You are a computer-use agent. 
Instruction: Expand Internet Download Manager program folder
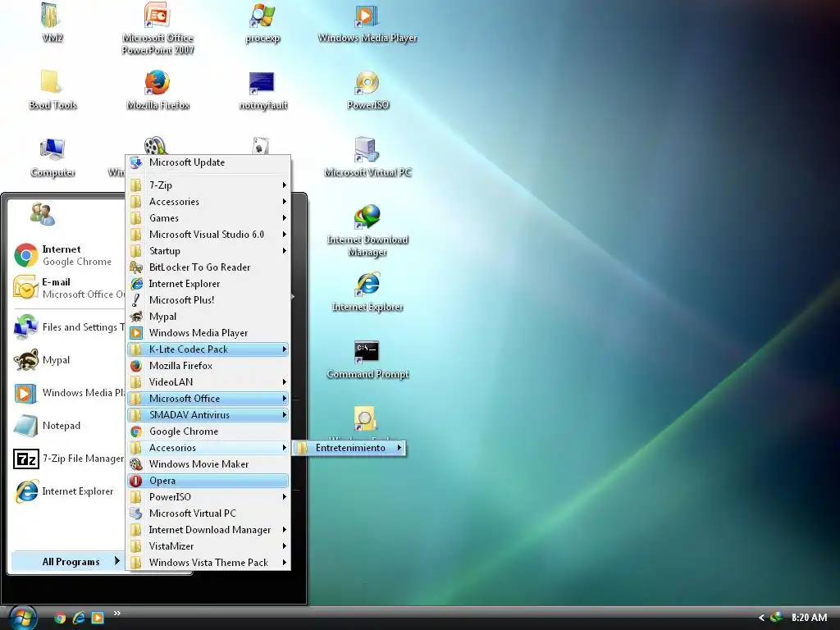pos(208,530)
